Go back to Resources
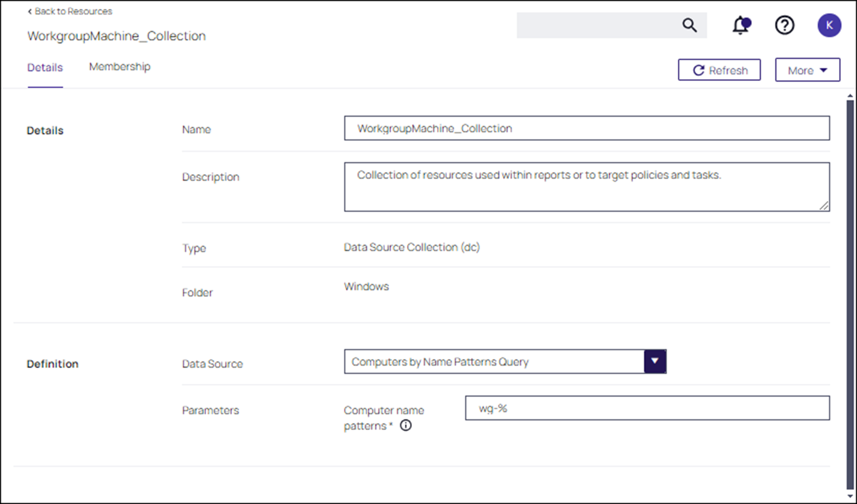This screenshot has width=857, height=504. pyautogui.click(x=70, y=11)
